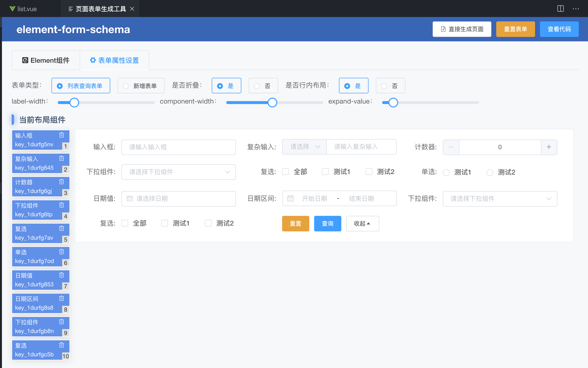Click trash icon on 计数器 component card
Viewport: 588px width, 368px height.
[61, 182]
